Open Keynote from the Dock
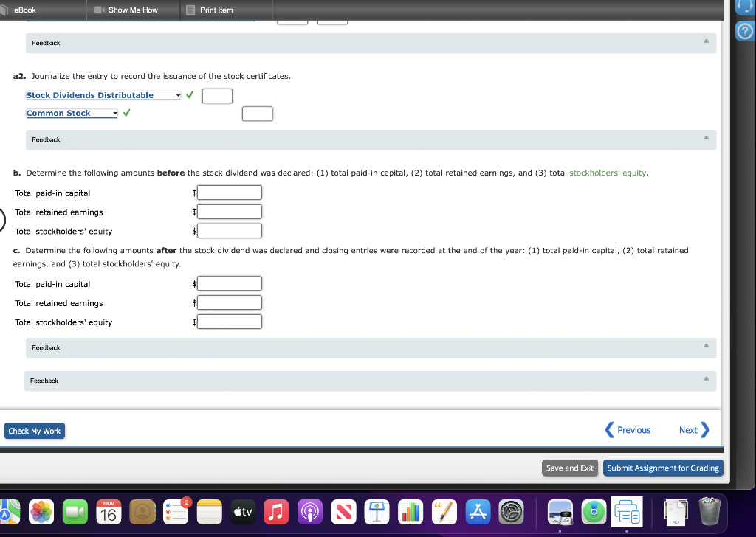Image resolution: width=756 pixels, height=537 pixels. pyautogui.click(x=377, y=511)
